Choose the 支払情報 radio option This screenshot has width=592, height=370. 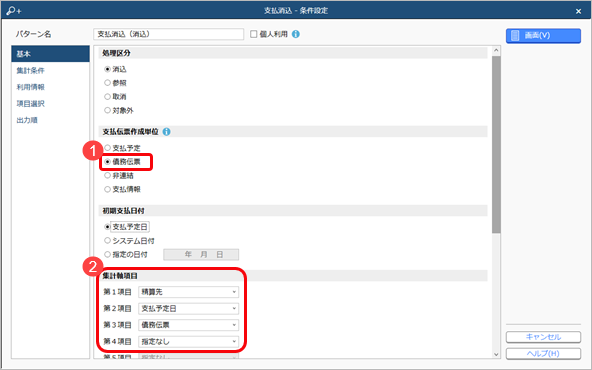pos(108,189)
